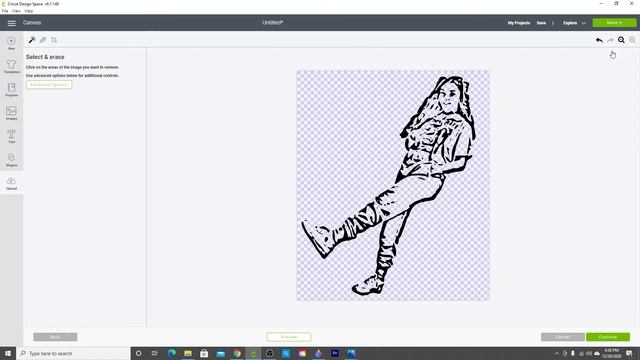Image resolution: width=640 pixels, height=360 pixels.
Task: Click the taskbar search box
Action: pyautogui.click(x=73, y=353)
